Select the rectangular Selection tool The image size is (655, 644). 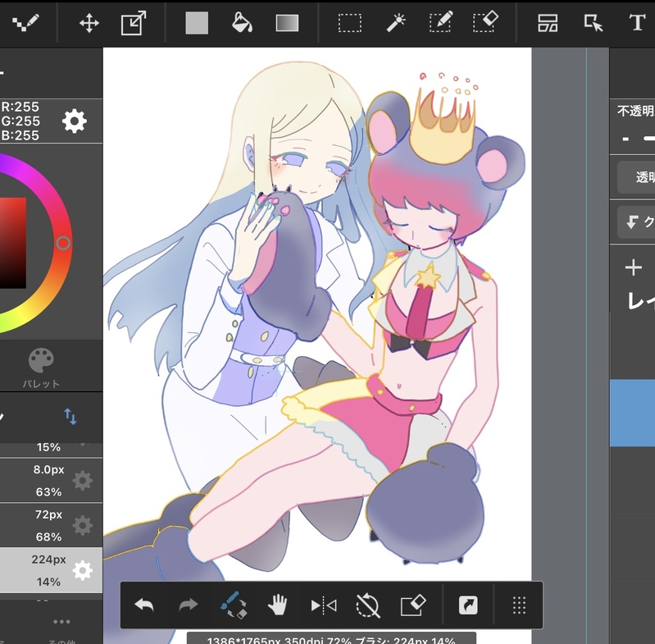point(350,23)
